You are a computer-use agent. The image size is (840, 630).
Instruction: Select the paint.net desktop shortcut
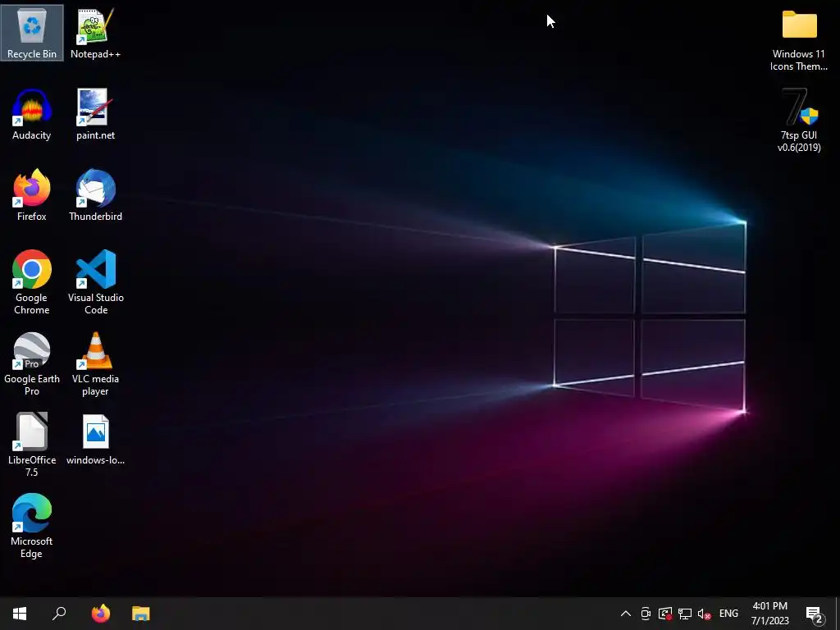click(95, 114)
